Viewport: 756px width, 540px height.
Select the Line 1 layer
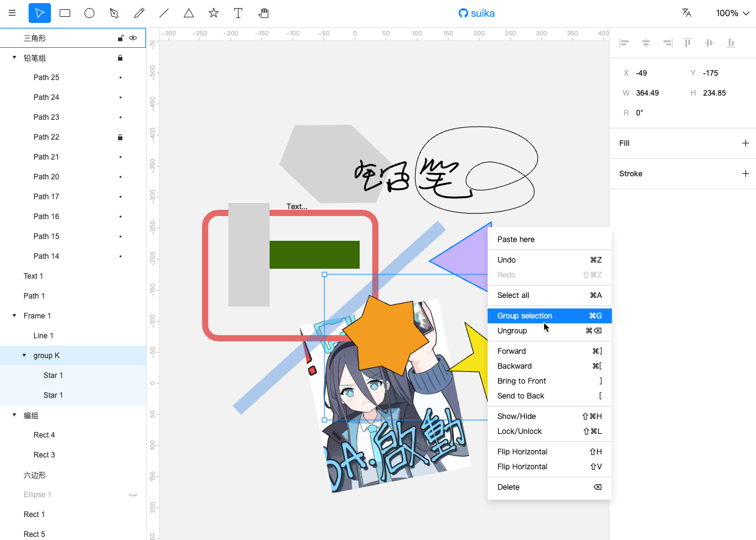(73, 336)
